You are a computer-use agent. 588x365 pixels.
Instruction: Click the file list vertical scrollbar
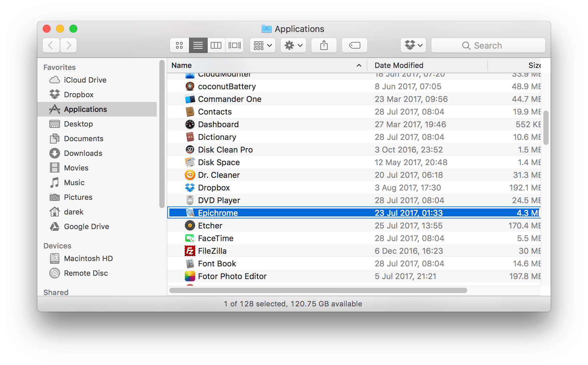(546, 128)
